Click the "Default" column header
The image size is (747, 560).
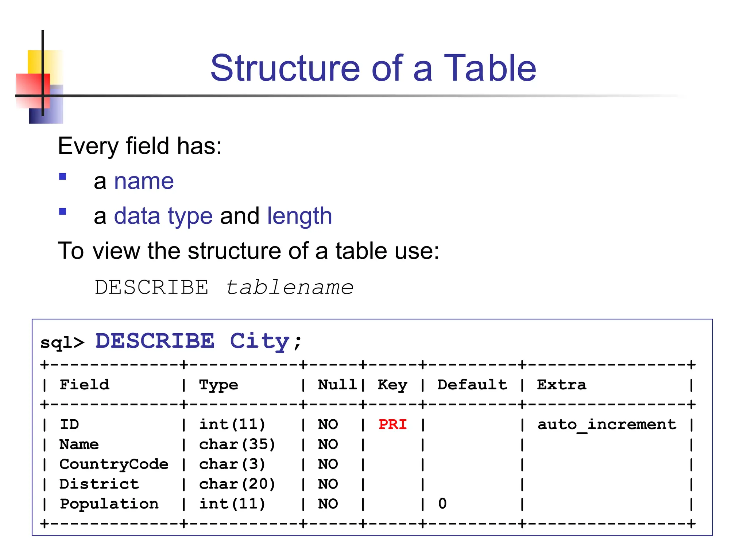(x=472, y=385)
